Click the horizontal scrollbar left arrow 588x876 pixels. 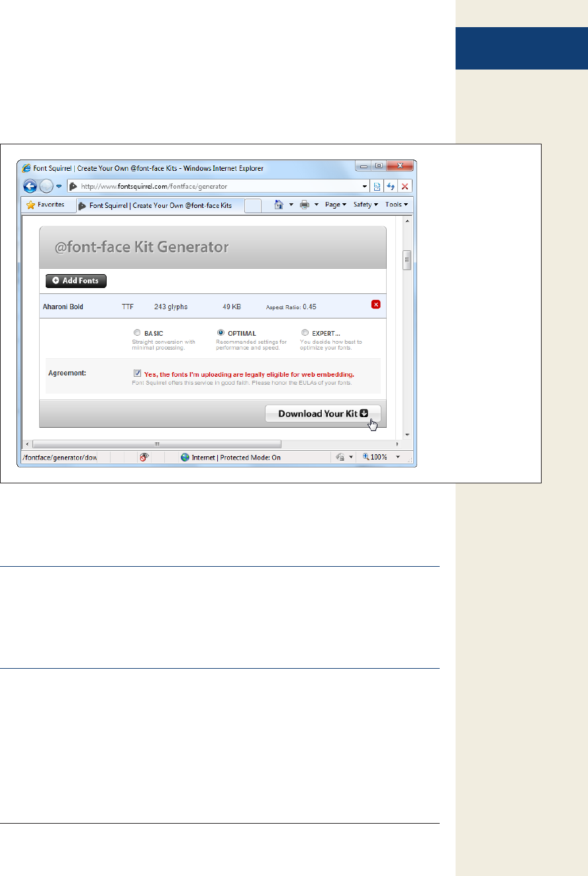tap(27, 444)
